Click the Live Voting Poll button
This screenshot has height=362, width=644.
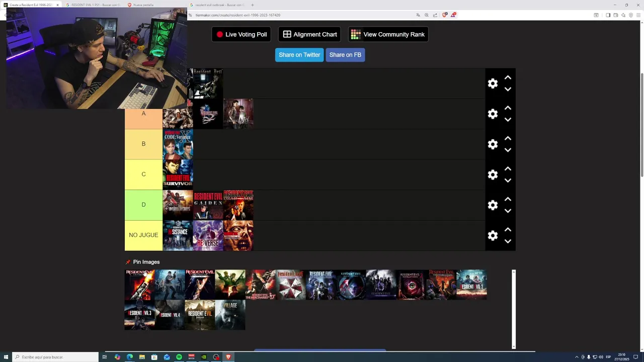pos(242,34)
